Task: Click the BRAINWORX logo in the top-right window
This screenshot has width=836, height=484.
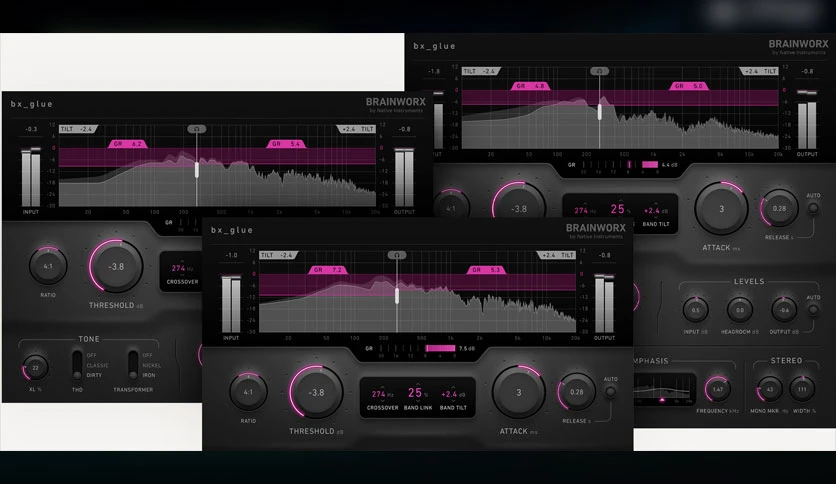Action: (x=798, y=44)
